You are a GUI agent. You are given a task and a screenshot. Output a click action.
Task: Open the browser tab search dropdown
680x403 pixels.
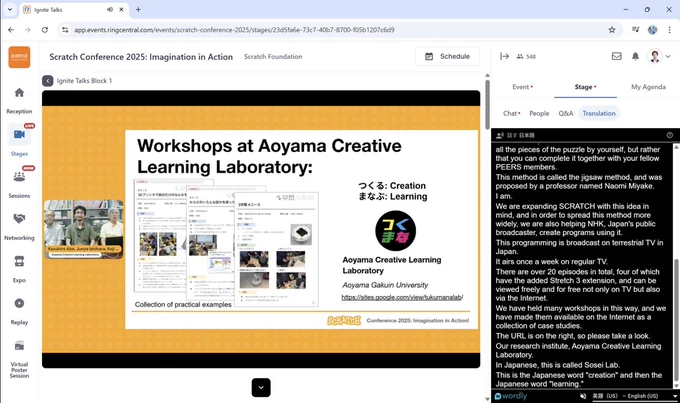10,9
